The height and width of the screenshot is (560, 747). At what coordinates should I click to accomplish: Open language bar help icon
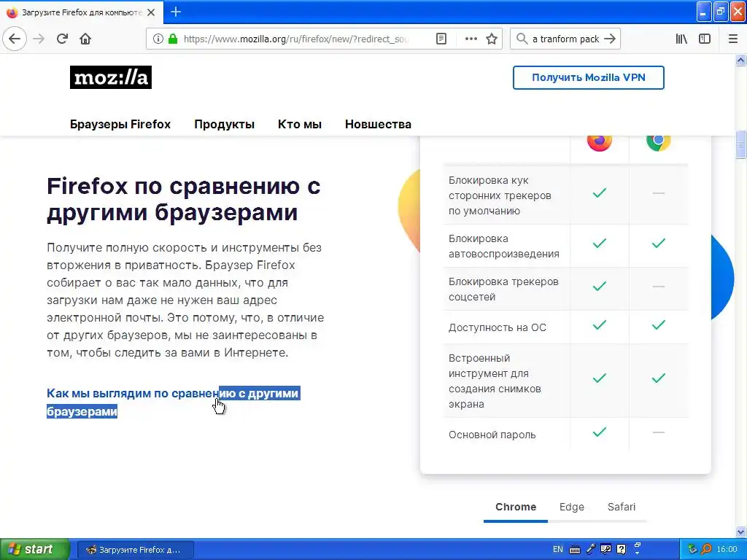pos(622,549)
